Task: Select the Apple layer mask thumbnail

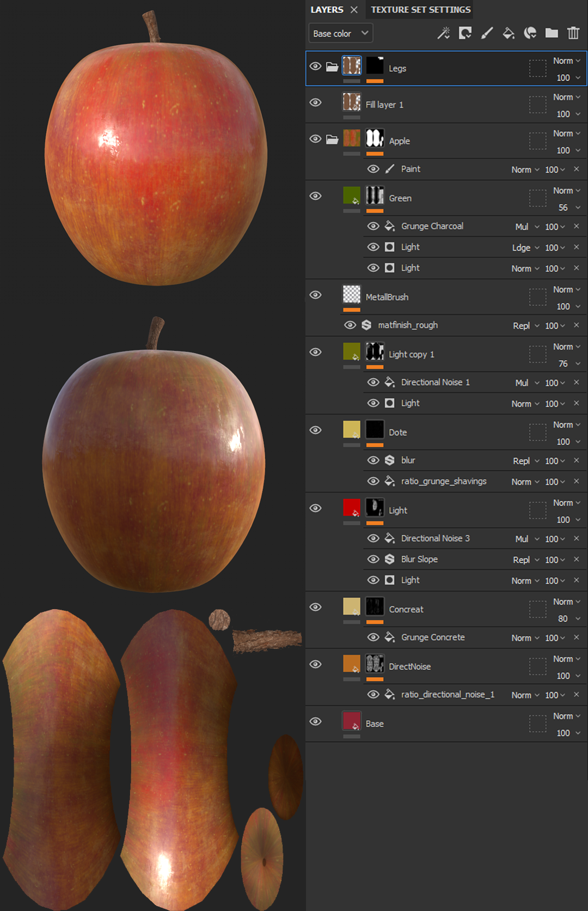Action: point(375,138)
